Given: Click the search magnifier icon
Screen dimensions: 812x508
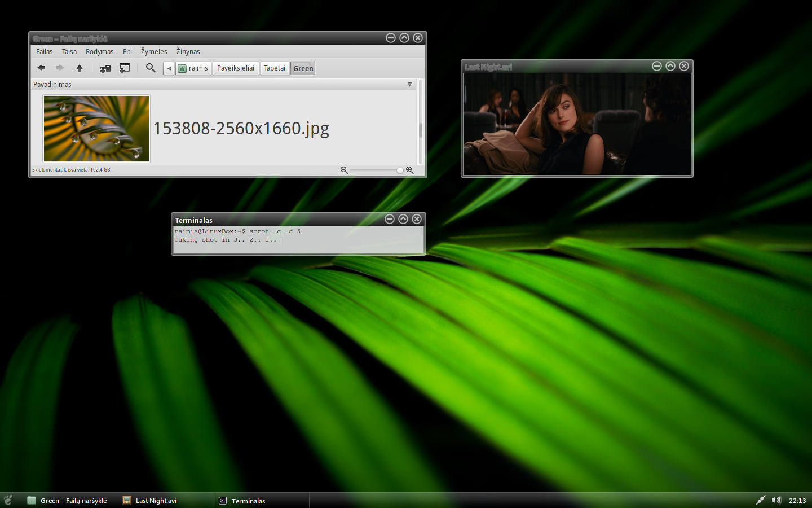Looking at the screenshot, I should 151,68.
